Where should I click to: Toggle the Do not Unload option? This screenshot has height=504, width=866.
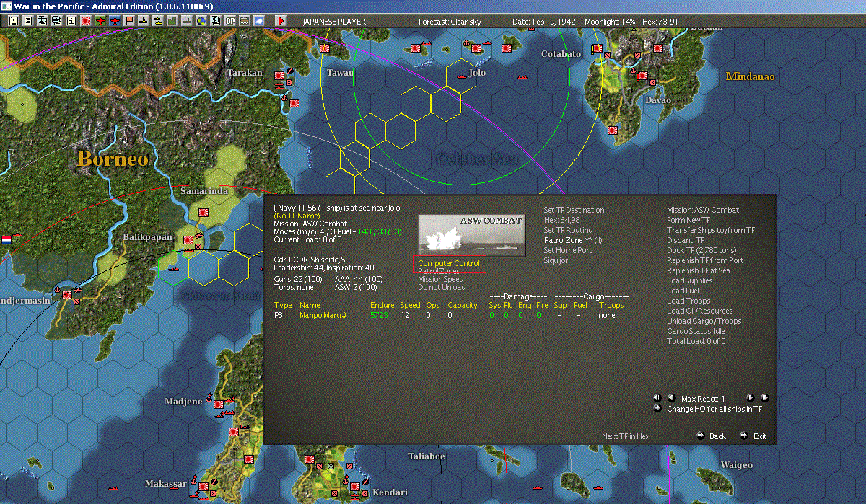pos(441,287)
